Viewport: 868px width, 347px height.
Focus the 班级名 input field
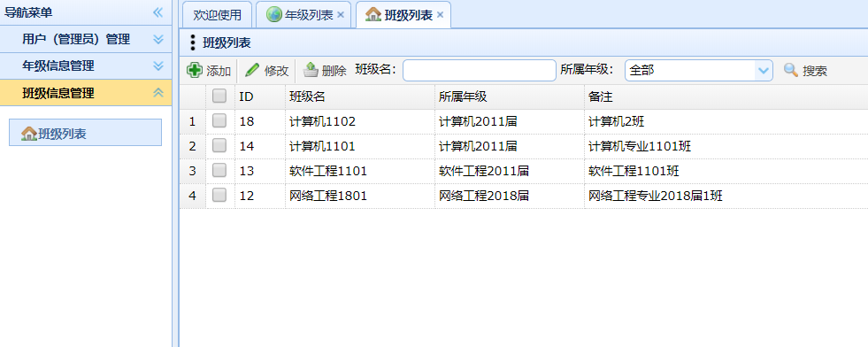coord(480,70)
